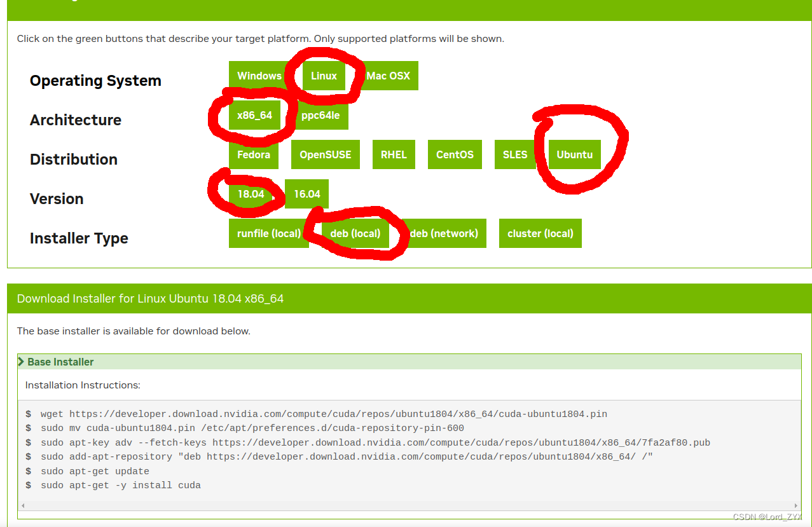Click the right arrow of horizontal scrollbar

point(797,506)
